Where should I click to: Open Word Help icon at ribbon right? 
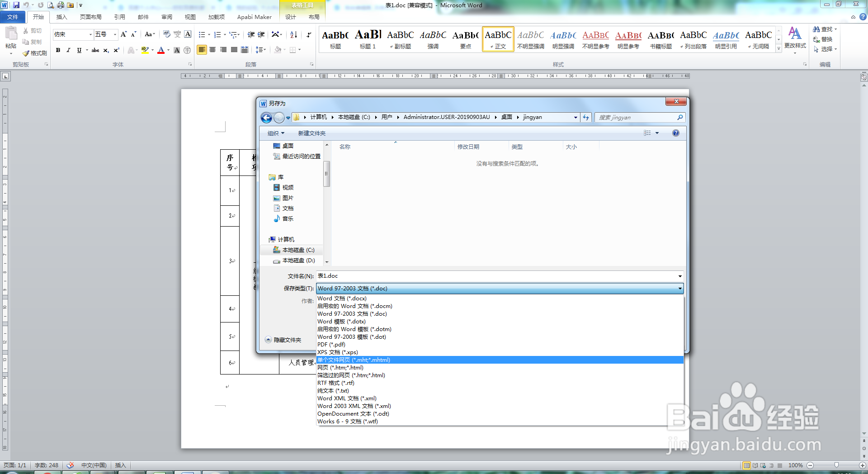point(863,17)
